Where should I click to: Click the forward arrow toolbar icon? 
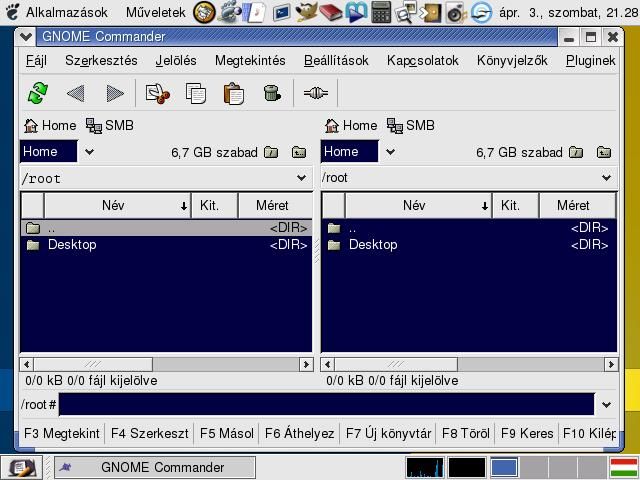115,94
